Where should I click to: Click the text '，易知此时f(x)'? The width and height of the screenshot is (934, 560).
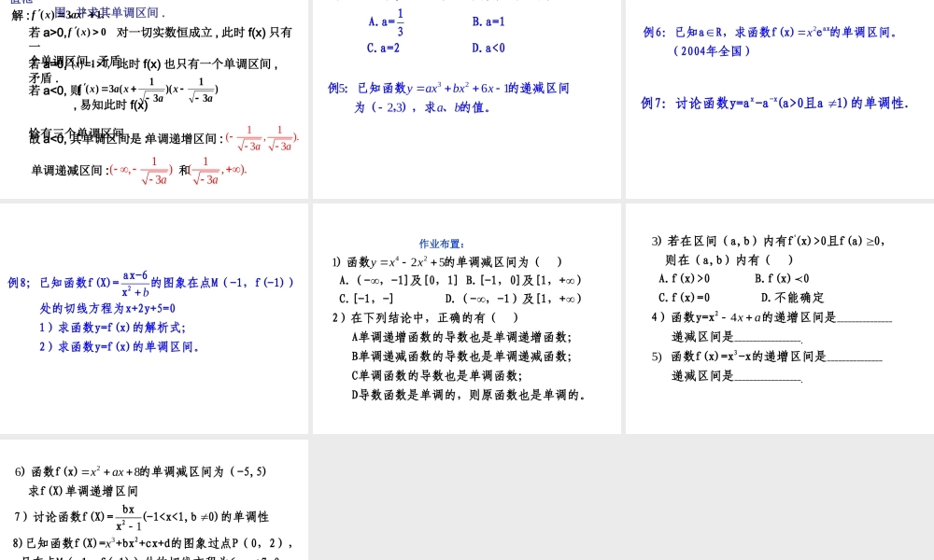pos(110,105)
